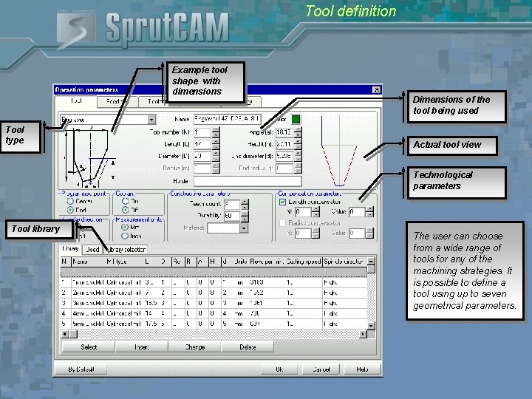Open the green tool Color swatch
The image size is (532, 399).
pos(296,119)
